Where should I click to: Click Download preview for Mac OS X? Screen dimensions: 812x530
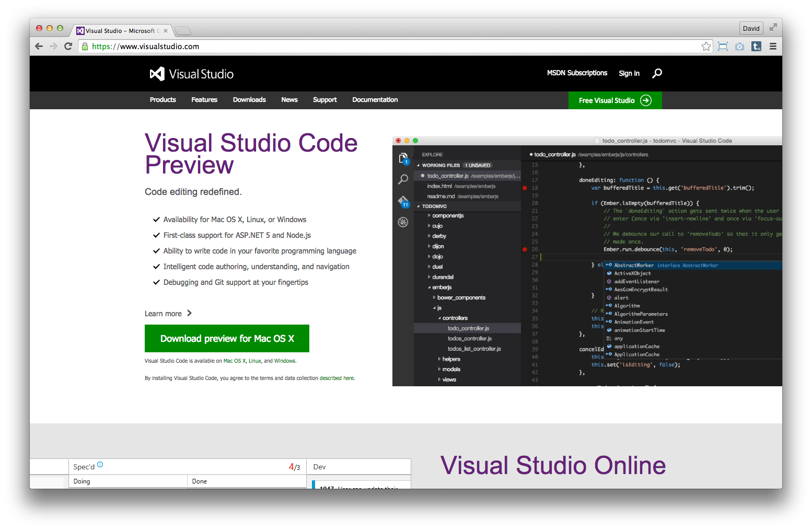pyautogui.click(x=227, y=339)
